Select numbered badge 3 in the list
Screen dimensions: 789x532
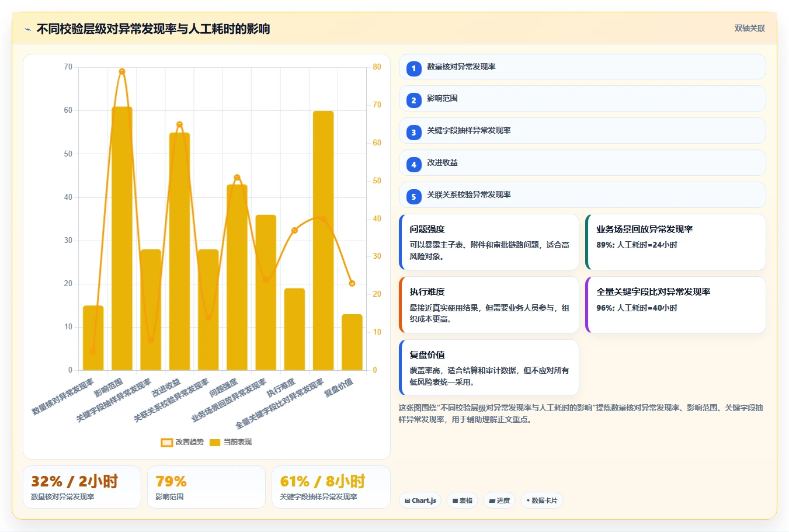pyautogui.click(x=413, y=133)
